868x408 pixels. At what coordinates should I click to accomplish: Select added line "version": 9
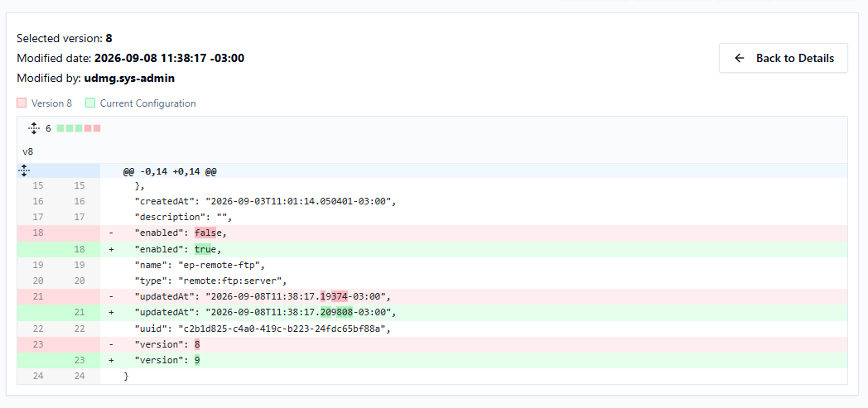(x=432, y=361)
